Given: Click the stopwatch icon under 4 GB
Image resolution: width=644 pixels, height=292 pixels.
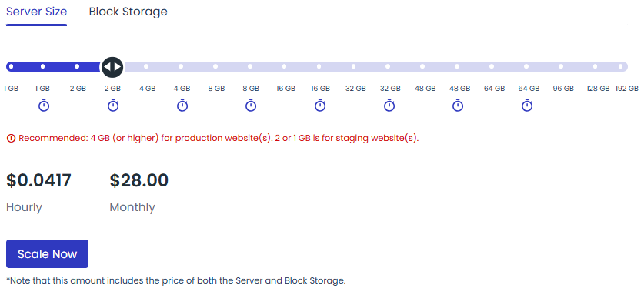Looking at the screenshot, I should [x=182, y=106].
